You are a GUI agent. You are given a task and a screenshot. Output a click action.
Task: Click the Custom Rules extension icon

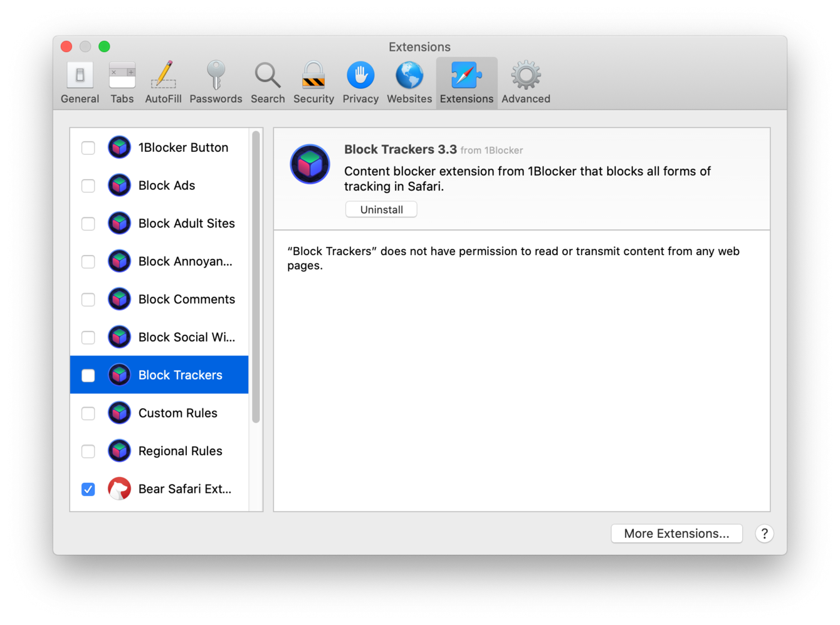(119, 413)
